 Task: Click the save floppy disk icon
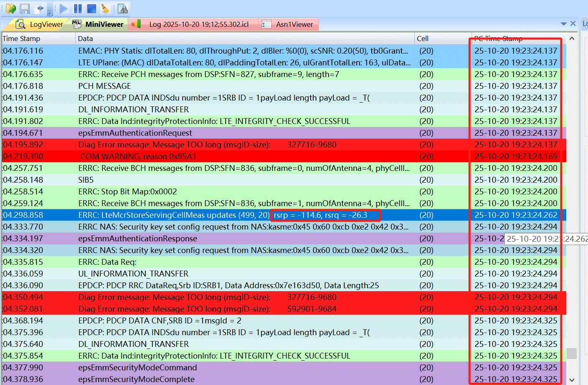[25, 8]
